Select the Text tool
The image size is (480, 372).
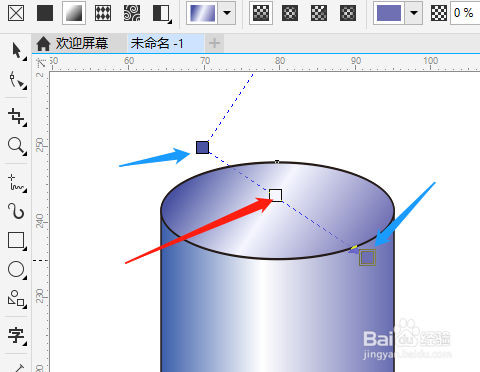tap(17, 335)
